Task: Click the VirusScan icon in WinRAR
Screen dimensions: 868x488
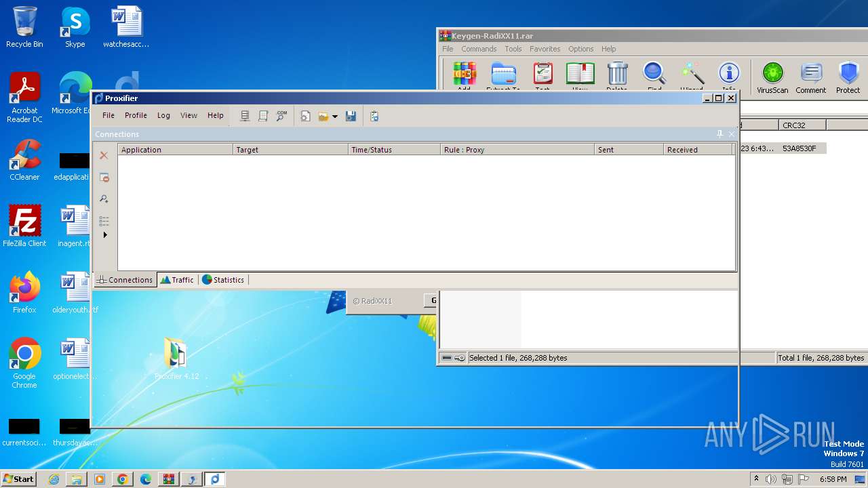Action: (x=772, y=77)
